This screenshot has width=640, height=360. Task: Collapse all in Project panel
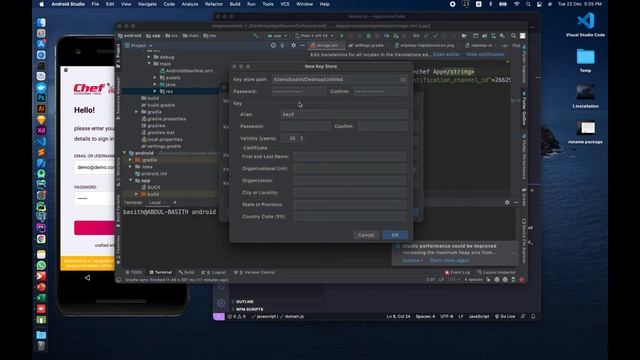click(x=282, y=45)
